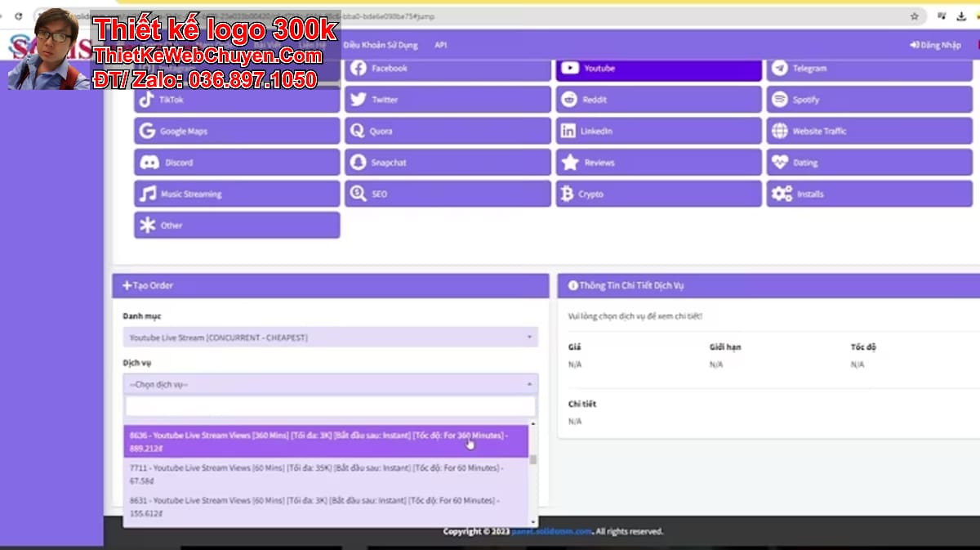Viewport: 980px width, 550px height.
Task: Expand the Danh mục category dropdown
Action: pos(330,338)
